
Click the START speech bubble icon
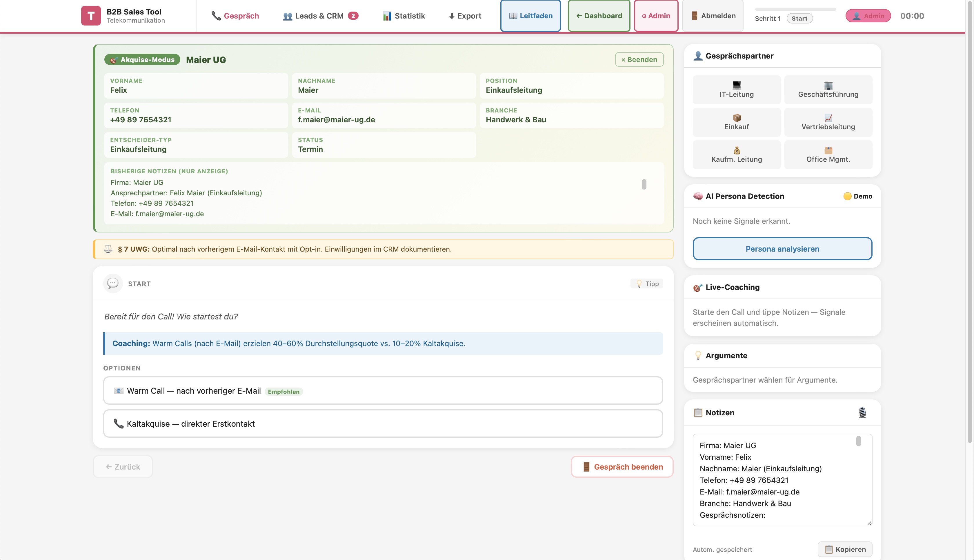tap(113, 283)
